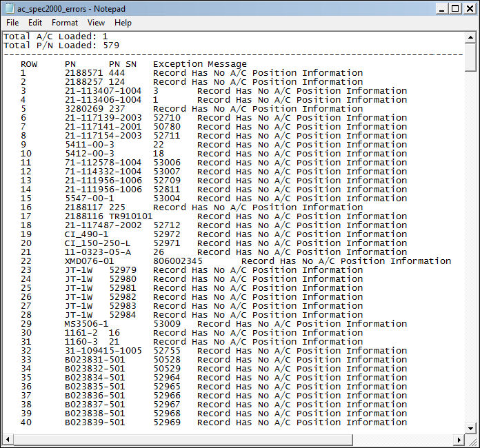Image resolution: width=480 pixels, height=448 pixels.
Task: Click part number CI_490-1
Action: (87, 234)
